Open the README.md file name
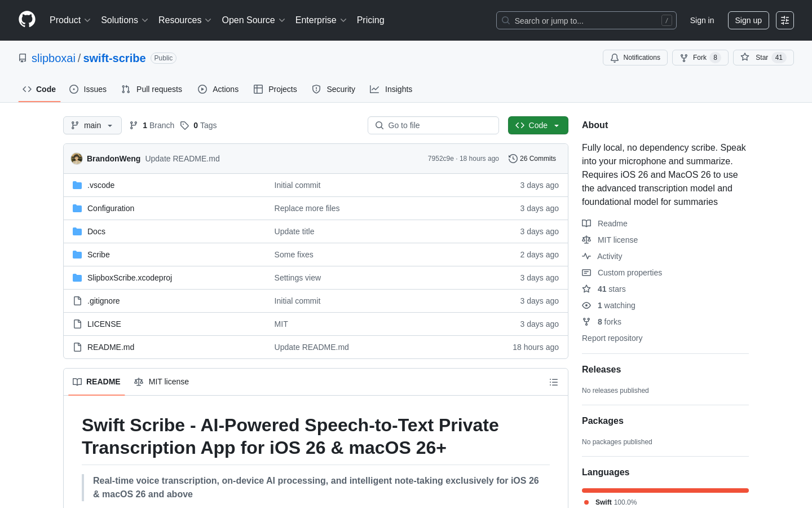 pyautogui.click(x=111, y=347)
